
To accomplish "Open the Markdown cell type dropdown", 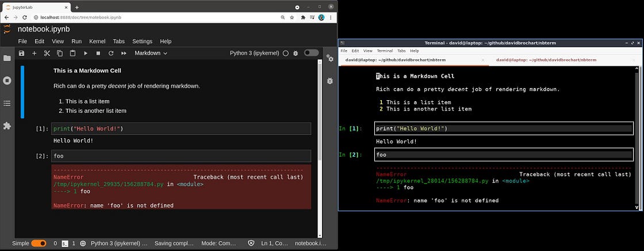I will [x=151, y=53].
